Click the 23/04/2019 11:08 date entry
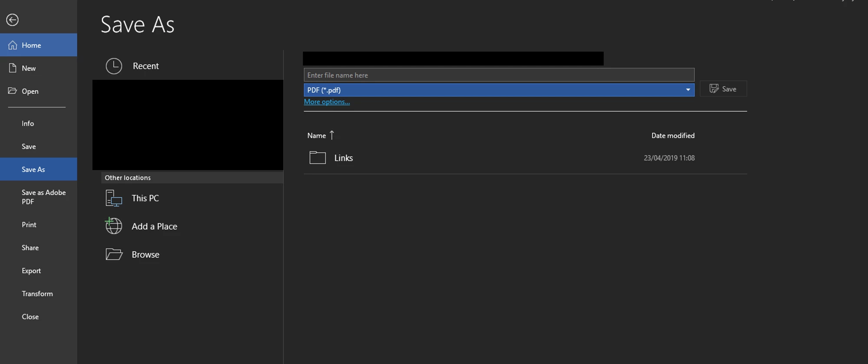The height and width of the screenshot is (364, 868). 669,158
